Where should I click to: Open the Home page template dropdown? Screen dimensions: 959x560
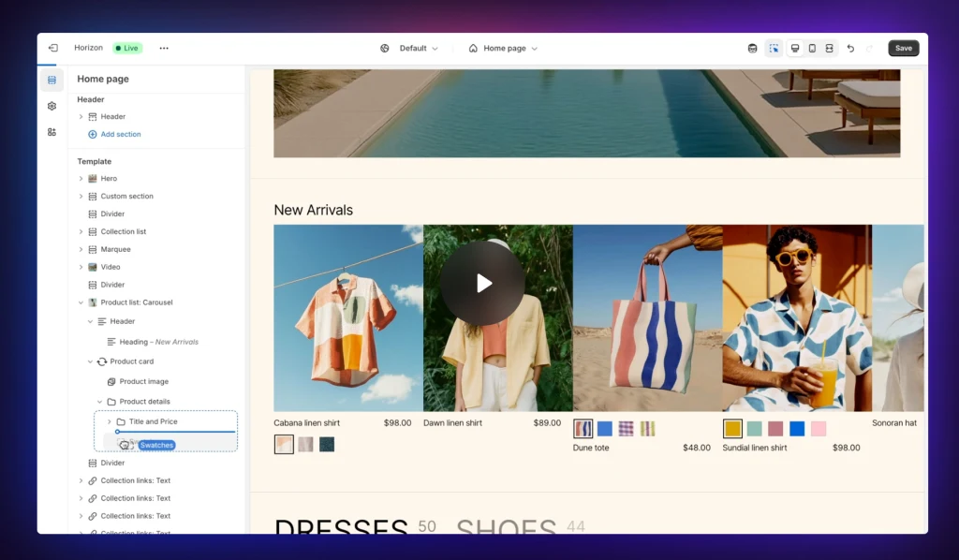click(503, 48)
